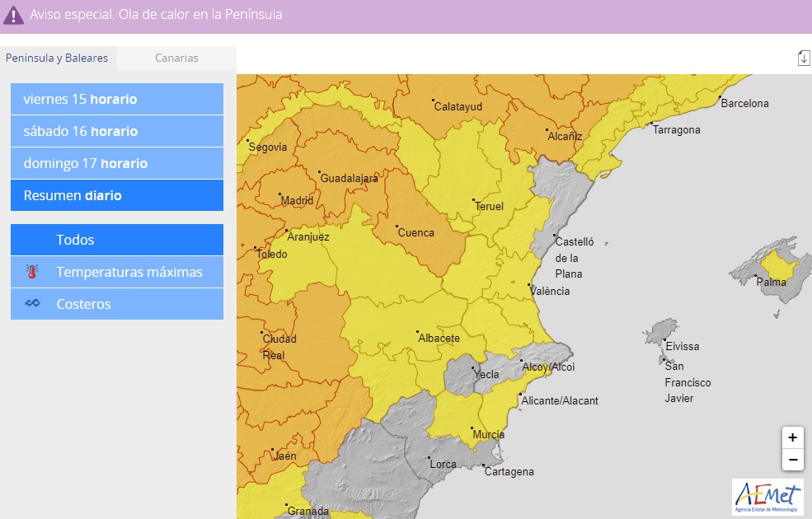Open sábado 16 horario forecast
Image resolution: width=812 pixels, height=519 pixels.
[x=116, y=132]
